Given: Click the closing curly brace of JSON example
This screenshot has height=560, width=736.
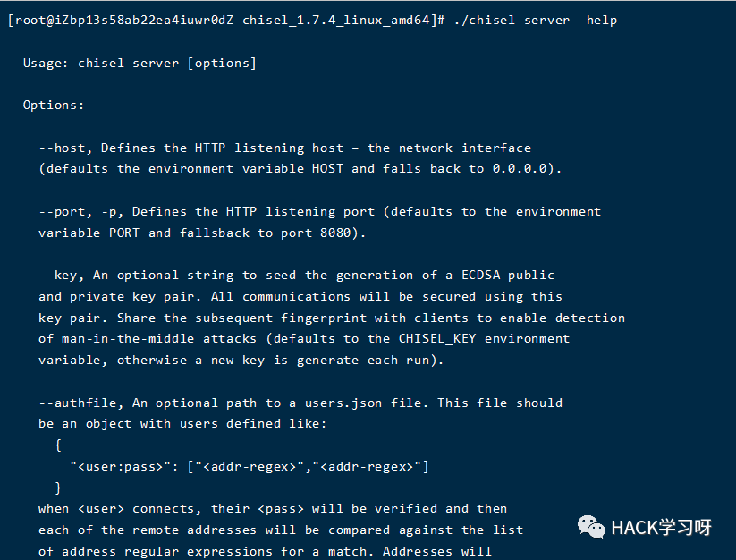Looking at the screenshot, I should point(58,488).
